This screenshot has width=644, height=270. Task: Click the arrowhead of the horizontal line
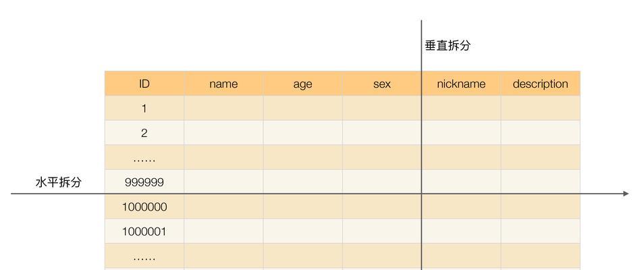click(626, 194)
